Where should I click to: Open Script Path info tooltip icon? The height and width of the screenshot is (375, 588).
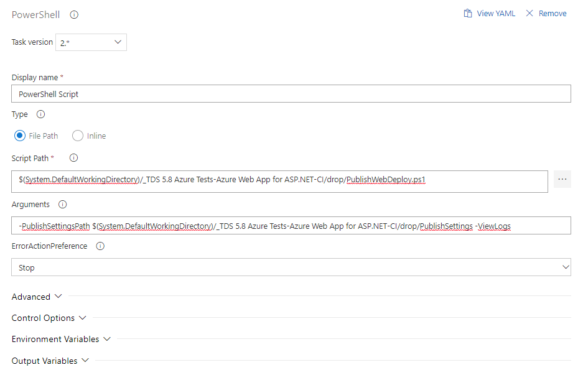pos(73,158)
